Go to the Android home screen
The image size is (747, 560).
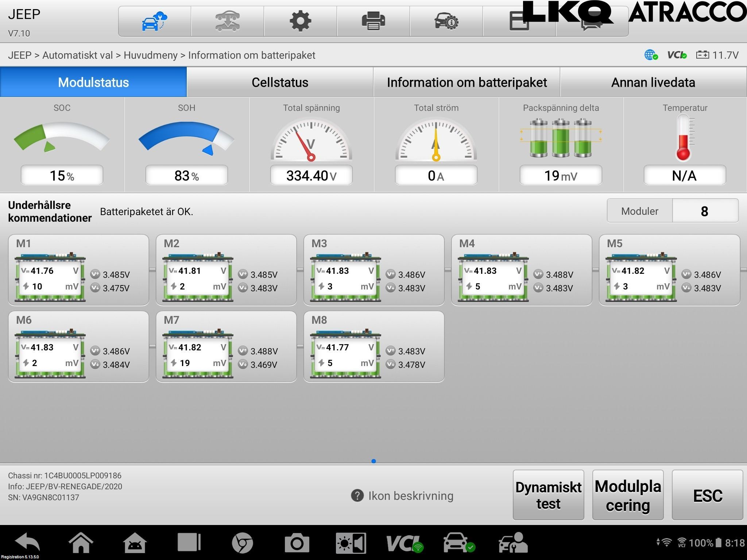click(x=81, y=542)
